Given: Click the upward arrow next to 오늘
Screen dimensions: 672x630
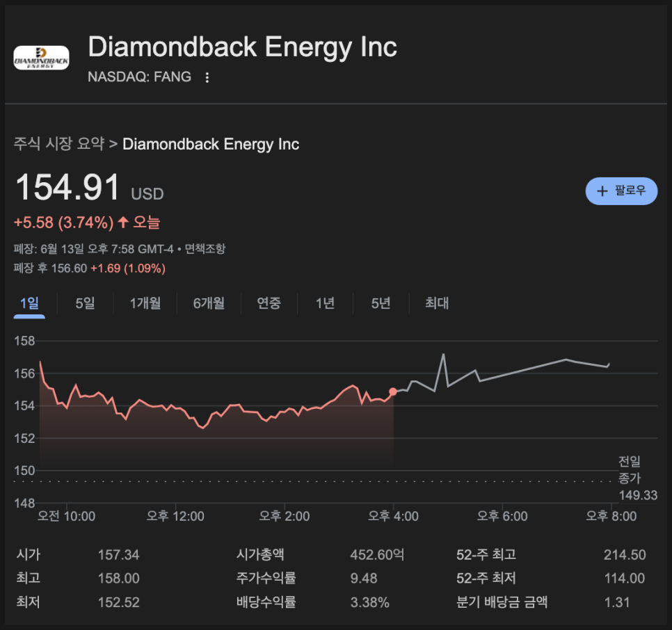Looking at the screenshot, I should (x=123, y=222).
